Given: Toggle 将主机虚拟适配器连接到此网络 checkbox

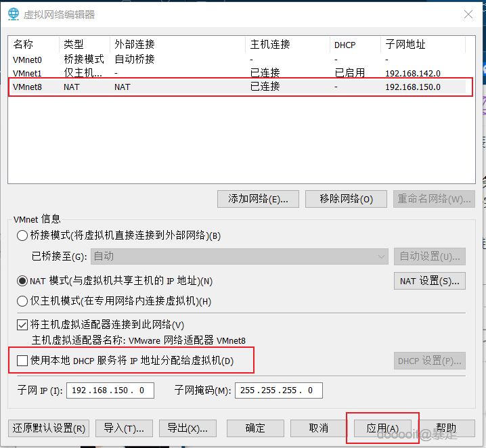Looking at the screenshot, I should coord(22,325).
